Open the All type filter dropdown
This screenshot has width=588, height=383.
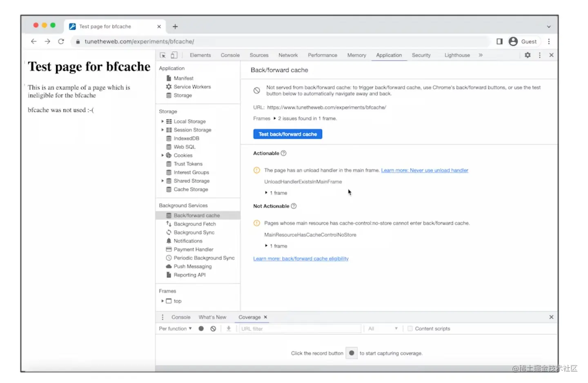[x=383, y=329]
